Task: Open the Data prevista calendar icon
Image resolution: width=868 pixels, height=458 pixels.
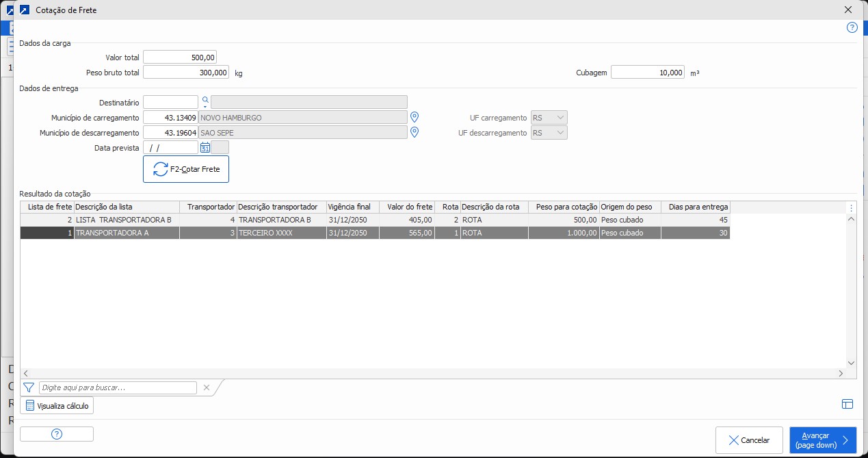Action: pyautogui.click(x=205, y=147)
